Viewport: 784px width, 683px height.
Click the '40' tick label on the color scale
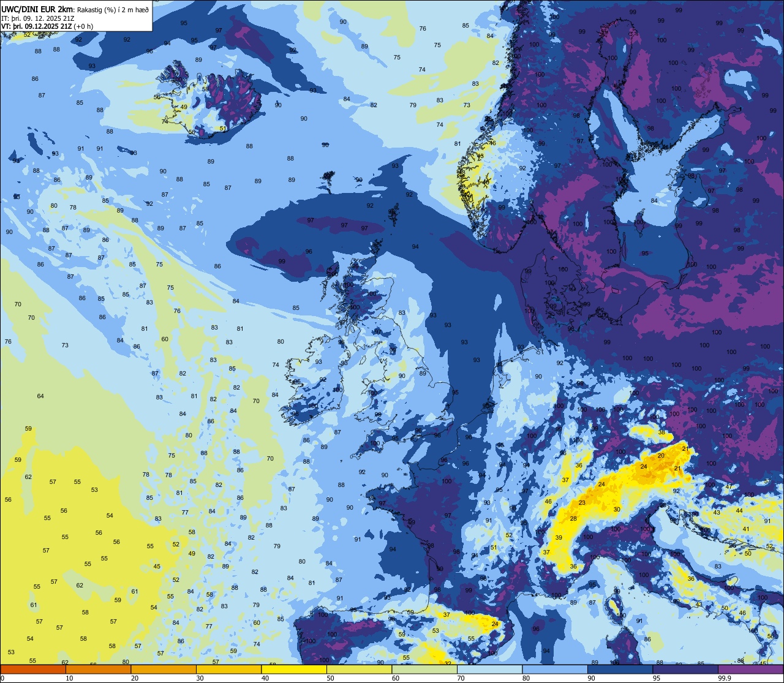266,678
